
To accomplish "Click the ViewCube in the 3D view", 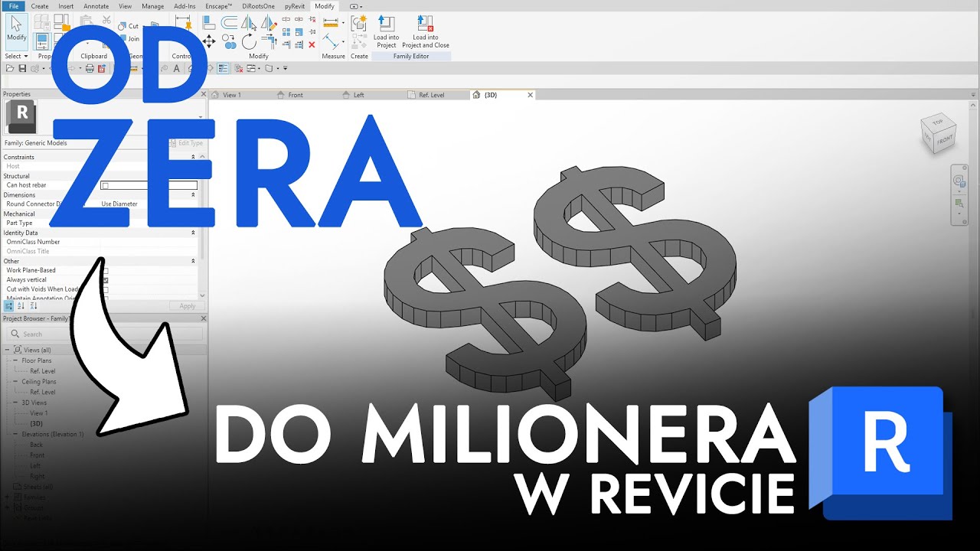I will click(x=938, y=134).
